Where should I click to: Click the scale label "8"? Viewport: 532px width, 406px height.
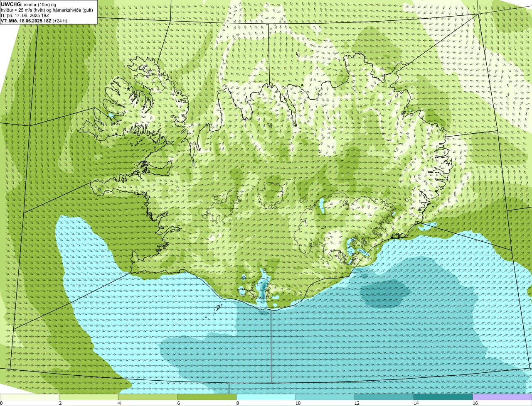[x=238, y=403]
